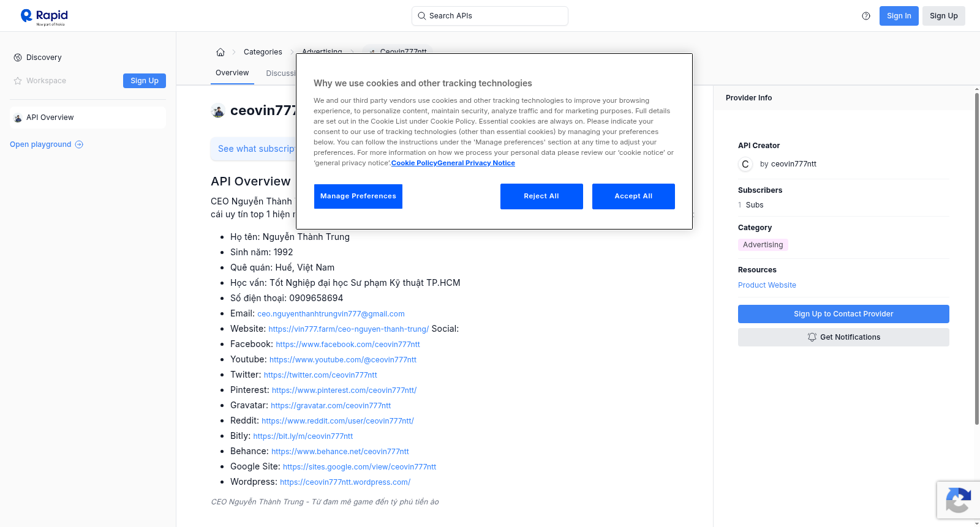Open the Twitter profile link
The width and height of the screenshot is (980, 527).
pos(320,375)
